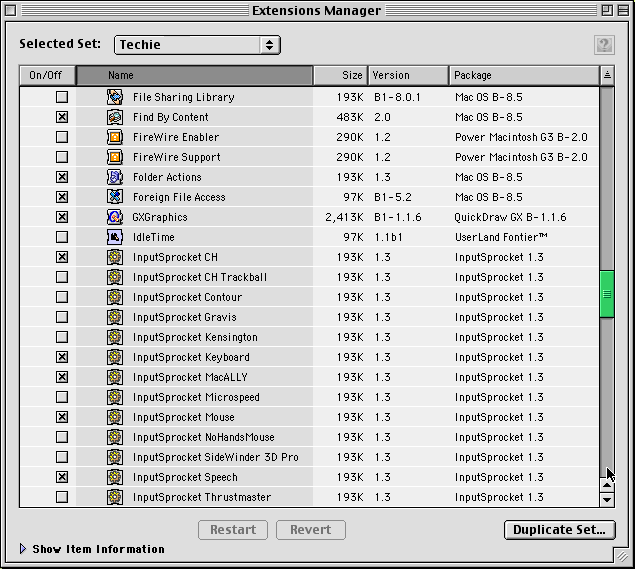Click the InputSprocket CH Trackball icon
Image resolution: width=635 pixels, height=569 pixels.
tap(115, 277)
